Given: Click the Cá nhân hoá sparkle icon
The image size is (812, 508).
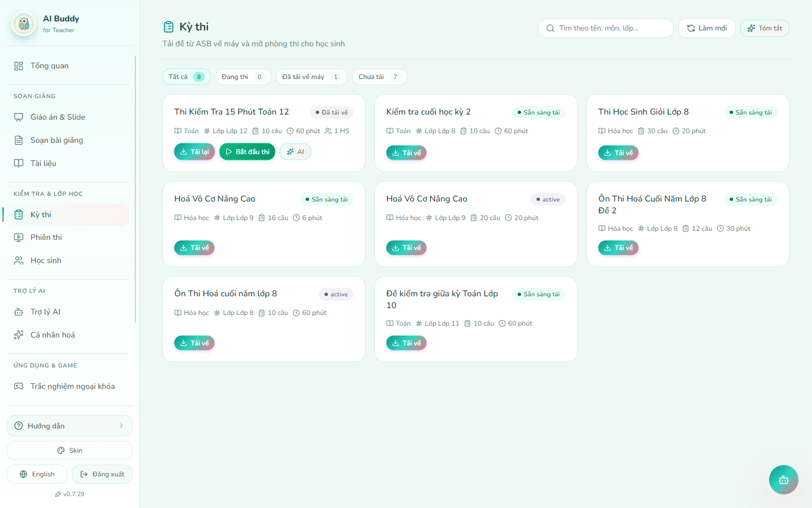Looking at the screenshot, I should [x=19, y=335].
